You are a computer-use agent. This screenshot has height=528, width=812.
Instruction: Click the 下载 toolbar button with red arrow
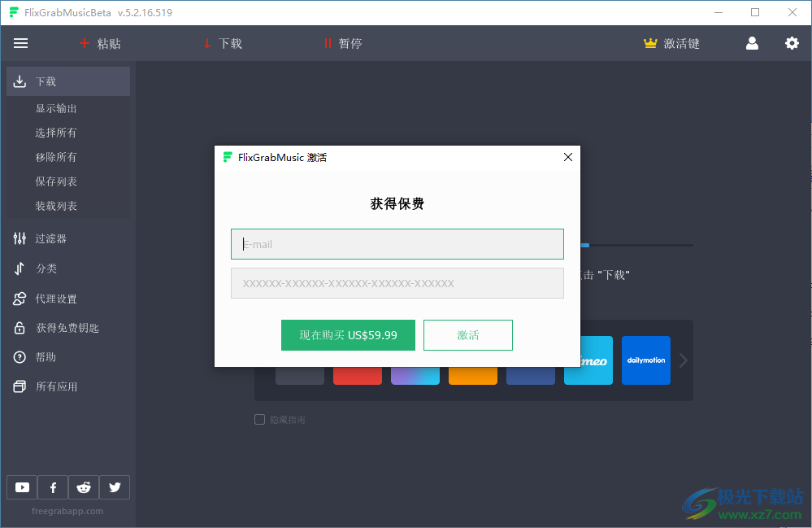pyautogui.click(x=223, y=43)
